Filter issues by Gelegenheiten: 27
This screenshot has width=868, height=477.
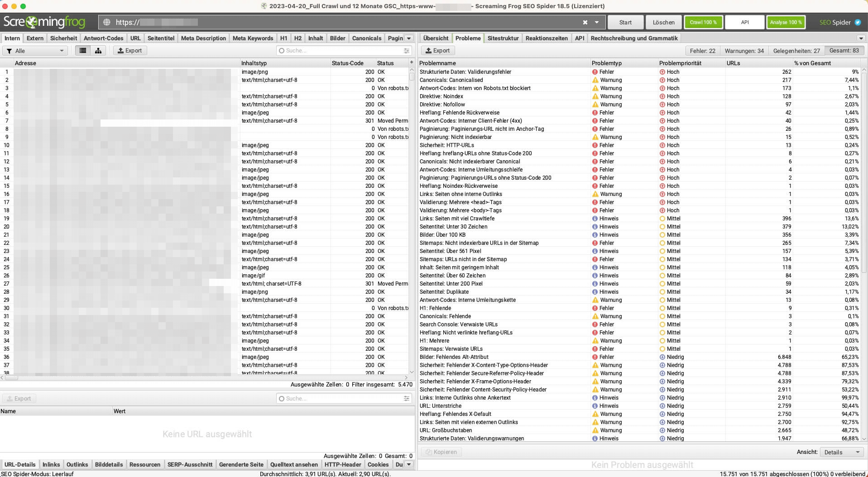click(x=796, y=51)
